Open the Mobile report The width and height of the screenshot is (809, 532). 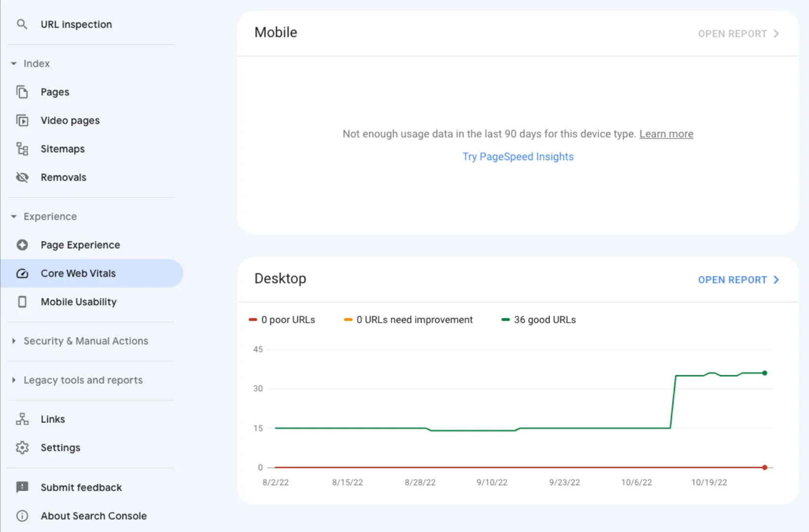(738, 33)
